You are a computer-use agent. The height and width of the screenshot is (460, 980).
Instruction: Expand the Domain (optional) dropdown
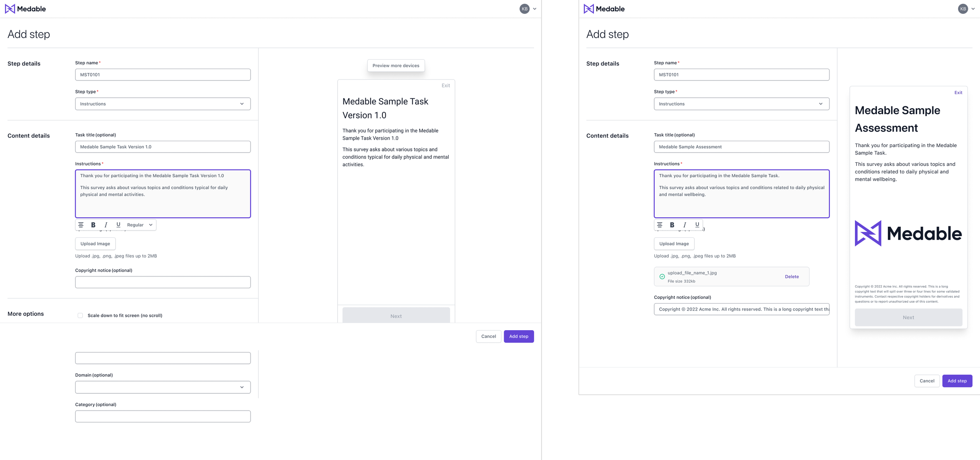coord(163,387)
